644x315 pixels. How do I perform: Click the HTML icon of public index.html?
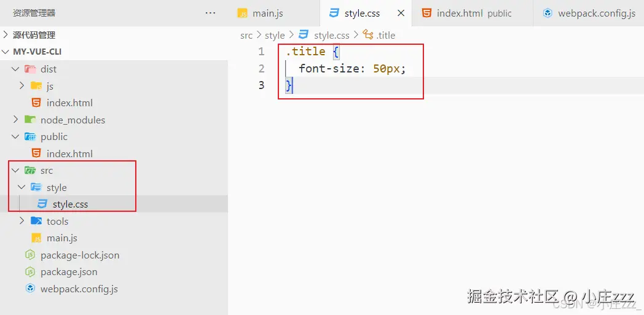coord(36,154)
